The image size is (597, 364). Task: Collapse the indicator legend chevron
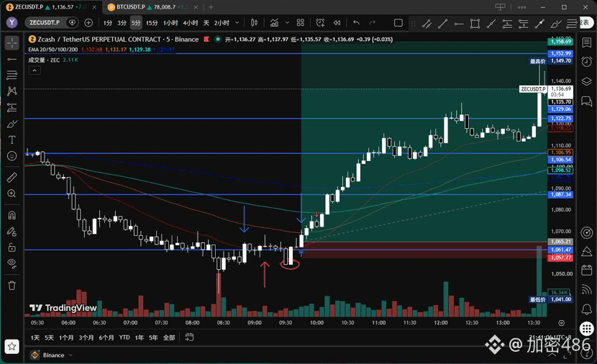[x=35, y=70]
